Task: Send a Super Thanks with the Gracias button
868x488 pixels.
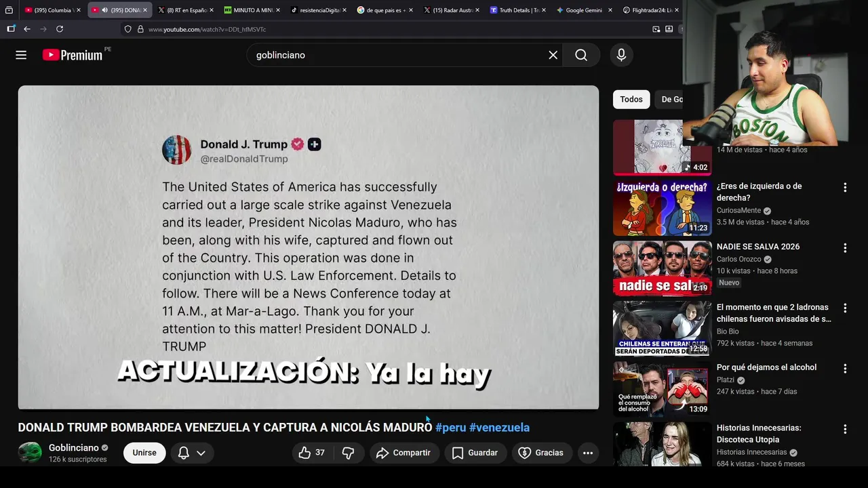Action: (x=541, y=453)
